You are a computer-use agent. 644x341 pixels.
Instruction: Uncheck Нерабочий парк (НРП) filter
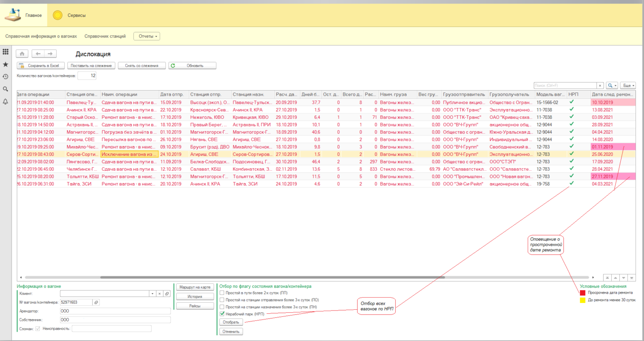[x=222, y=314]
